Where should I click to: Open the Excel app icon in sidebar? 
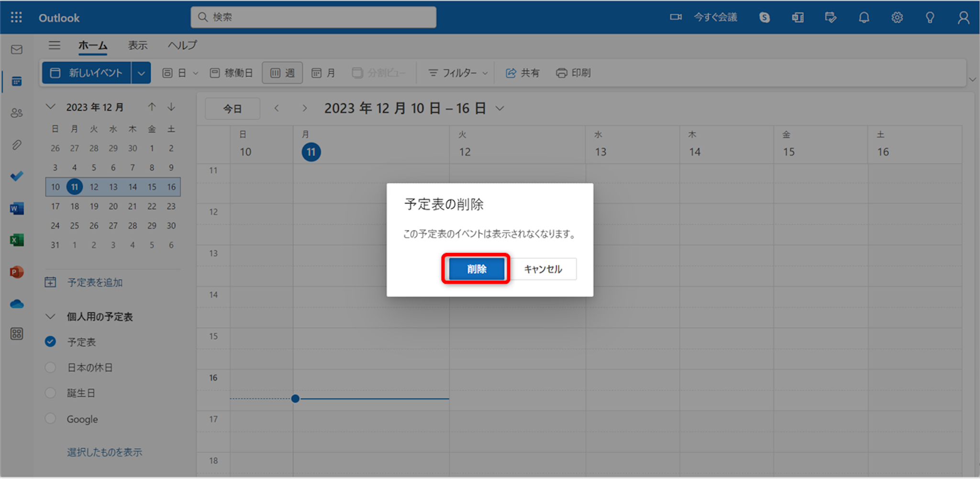pyautogui.click(x=17, y=240)
